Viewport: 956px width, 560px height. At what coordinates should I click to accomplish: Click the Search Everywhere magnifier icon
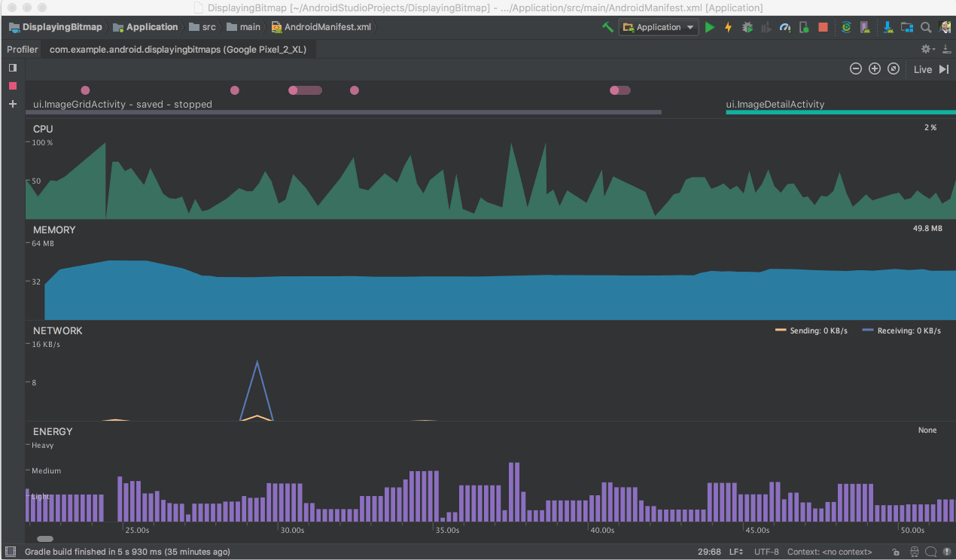click(x=926, y=27)
